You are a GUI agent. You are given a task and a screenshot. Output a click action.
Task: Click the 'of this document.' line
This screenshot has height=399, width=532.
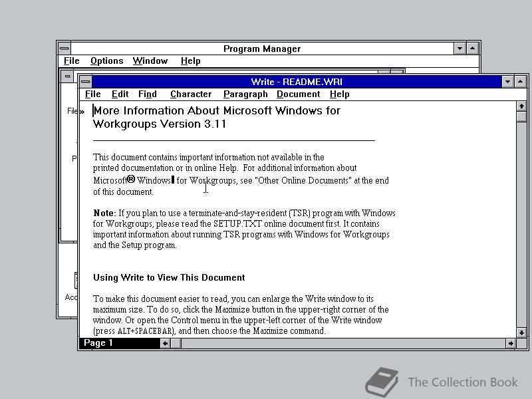pos(123,192)
